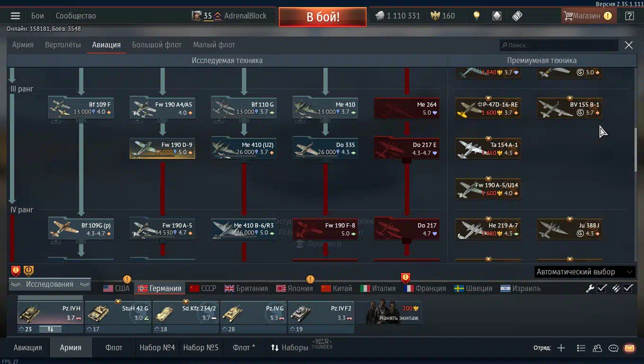Image resolution: width=644 pixels, height=364 pixels.
Task: Click the red shield badge above Франция
Action: [x=405, y=278]
